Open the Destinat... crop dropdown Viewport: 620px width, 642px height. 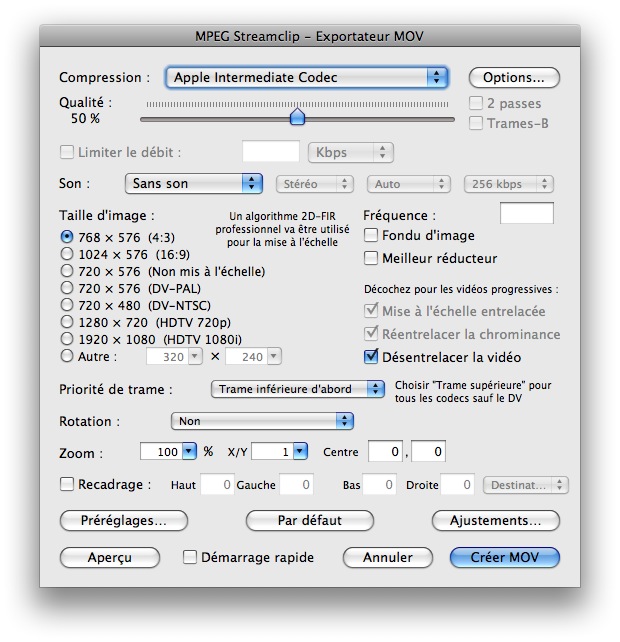click(x=526, y=485)
